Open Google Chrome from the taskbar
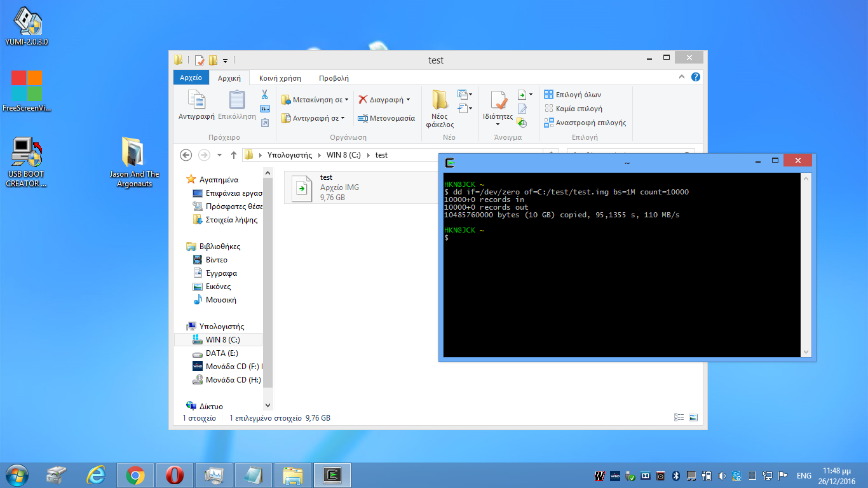The width and height of the screenshot is (868, 488). click(x=135, y=475)
